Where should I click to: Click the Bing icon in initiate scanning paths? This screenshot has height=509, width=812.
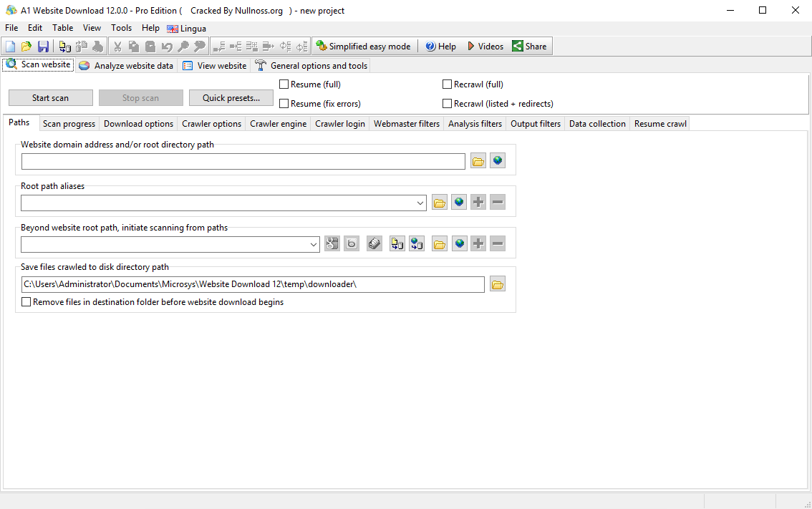click(x=352, y=244)
